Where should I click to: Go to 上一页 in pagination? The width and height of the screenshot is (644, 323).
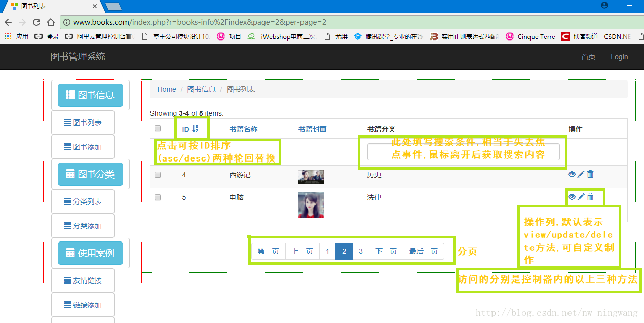(302, 251)
